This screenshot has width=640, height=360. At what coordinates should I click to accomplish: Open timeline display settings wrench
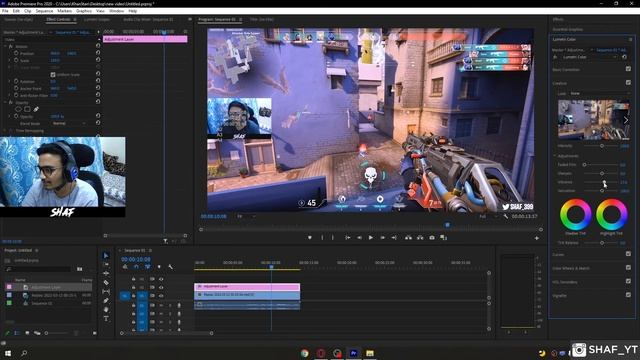(x=171, y=267)
